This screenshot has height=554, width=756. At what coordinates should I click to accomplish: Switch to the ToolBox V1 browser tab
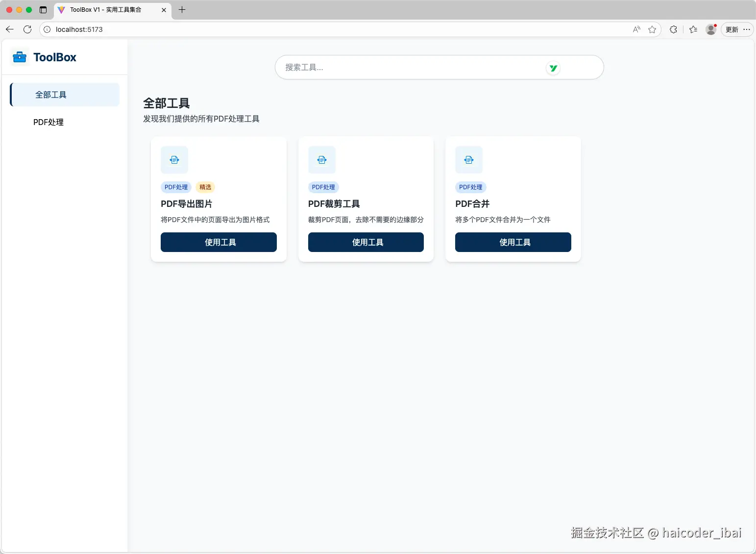point(112,10)
